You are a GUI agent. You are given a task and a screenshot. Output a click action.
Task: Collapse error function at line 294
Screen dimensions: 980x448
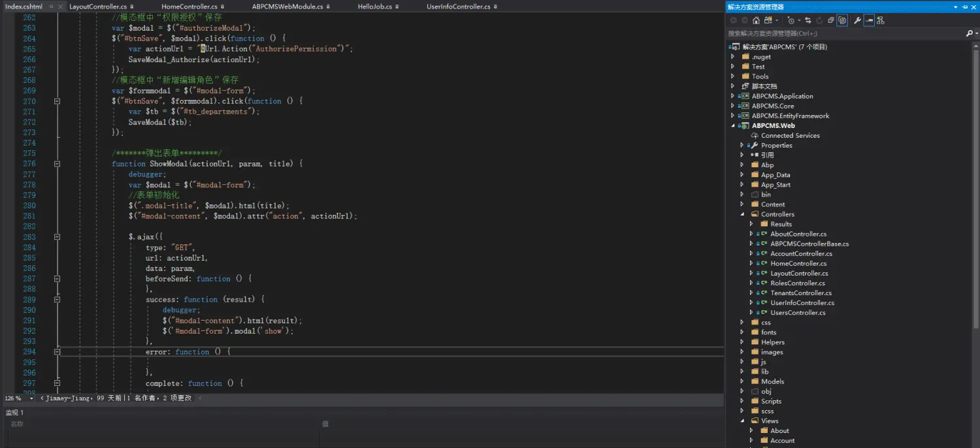(57, 352)
